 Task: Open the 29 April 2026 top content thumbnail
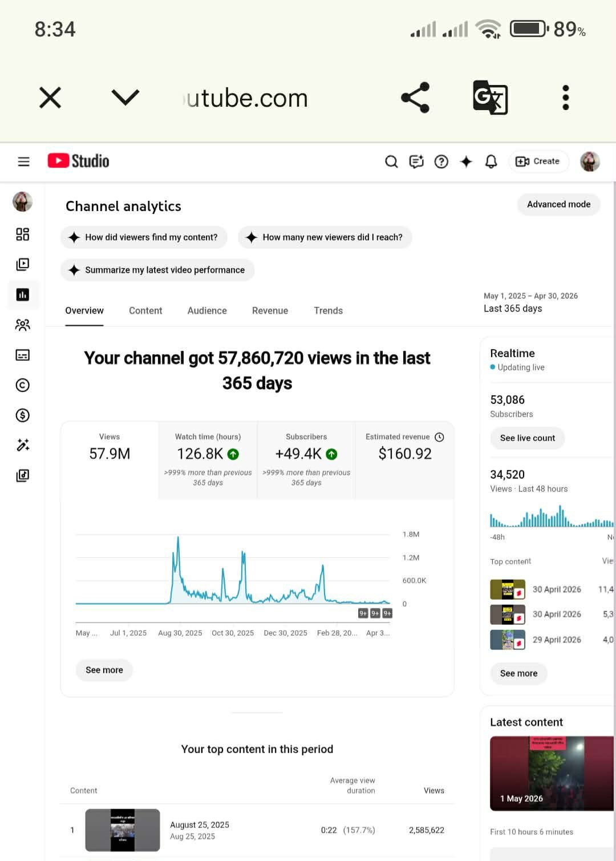tap(508, 640)
